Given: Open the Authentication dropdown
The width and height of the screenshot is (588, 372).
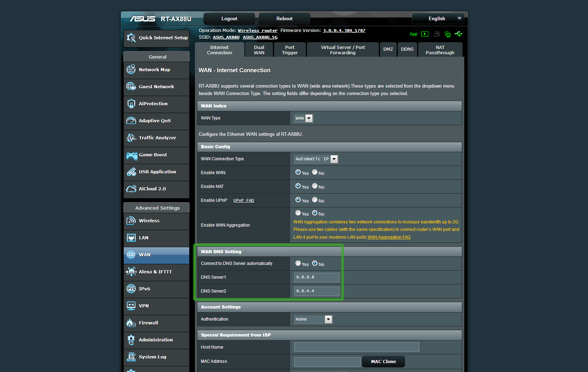Looking at the screenshot, I should pos(313,319).
